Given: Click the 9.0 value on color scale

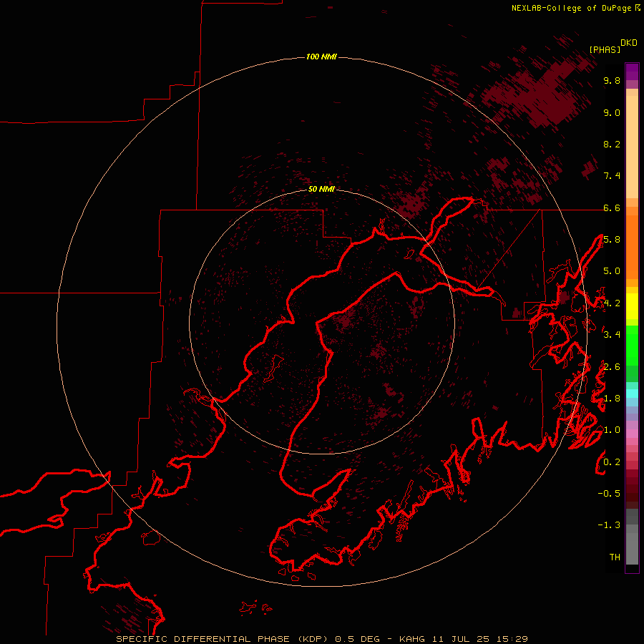Looking at the screenshot, I should coord(612,112).
